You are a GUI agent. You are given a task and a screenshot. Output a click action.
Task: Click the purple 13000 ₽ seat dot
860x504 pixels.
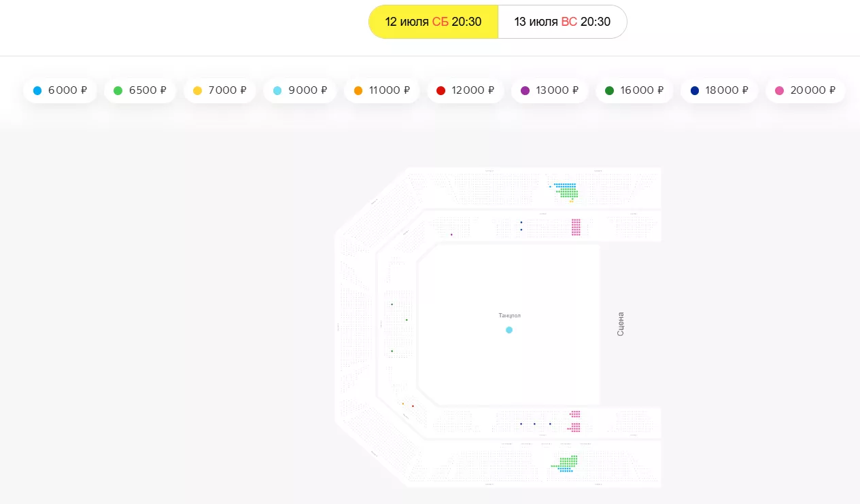coord(451,235)
